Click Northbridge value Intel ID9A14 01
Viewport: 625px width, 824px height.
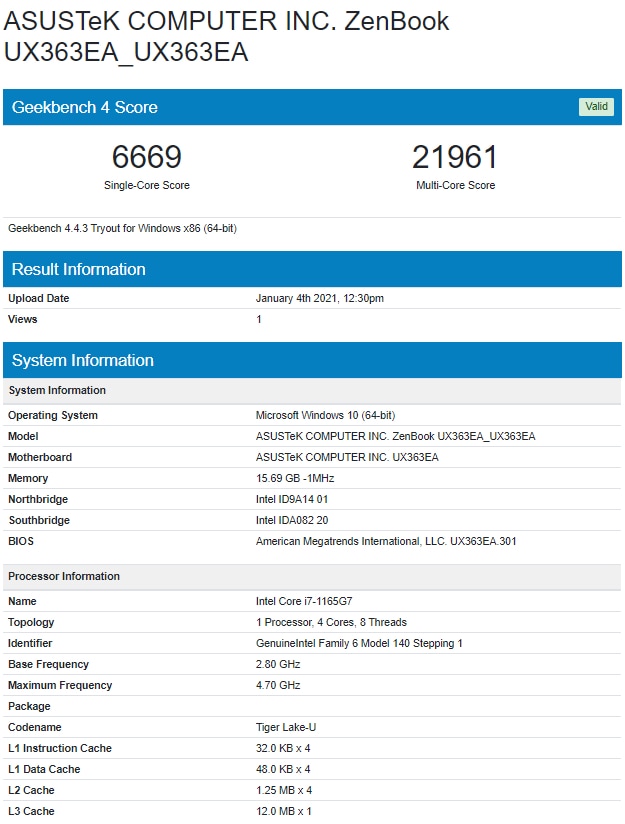pyautogui.click(x=292, y=499)
